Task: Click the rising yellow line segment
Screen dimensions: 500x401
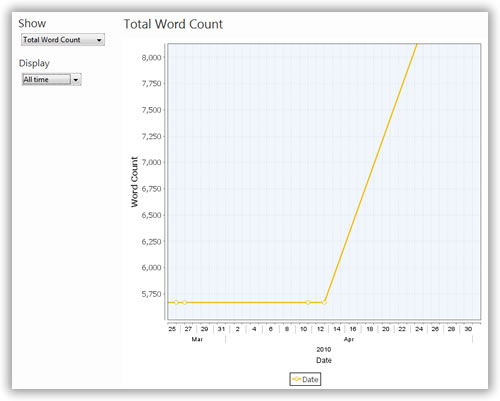Action: (x=371, y=173)
